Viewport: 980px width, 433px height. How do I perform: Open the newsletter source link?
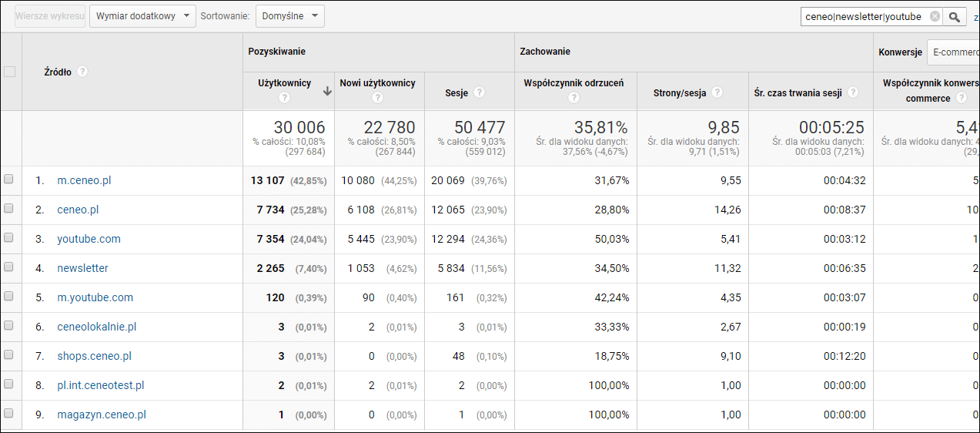82,268
